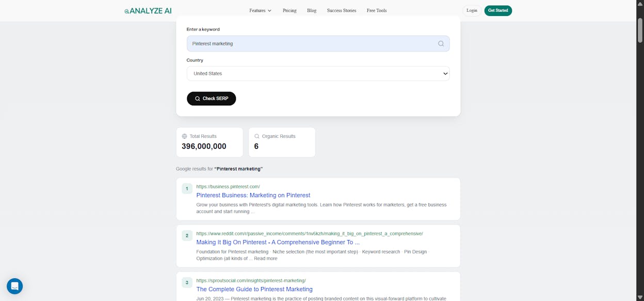Click the Login button
The image size is (644, 301).
[x=472, y=10]
